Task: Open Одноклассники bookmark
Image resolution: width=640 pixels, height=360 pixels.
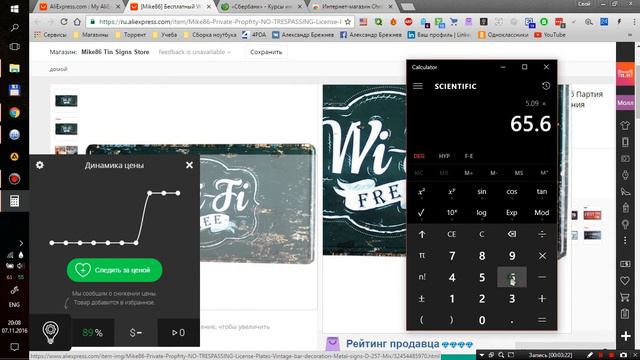Action: [x=503, y=35]
